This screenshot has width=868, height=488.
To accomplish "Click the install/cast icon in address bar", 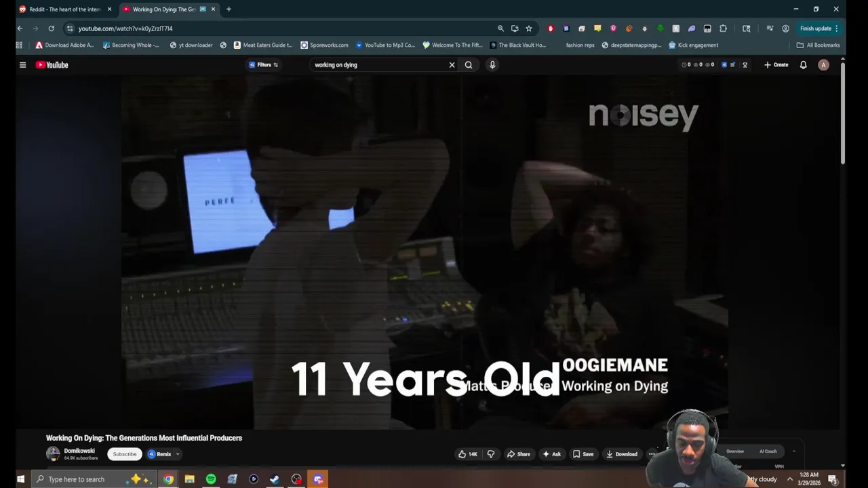I will point(515,28).
